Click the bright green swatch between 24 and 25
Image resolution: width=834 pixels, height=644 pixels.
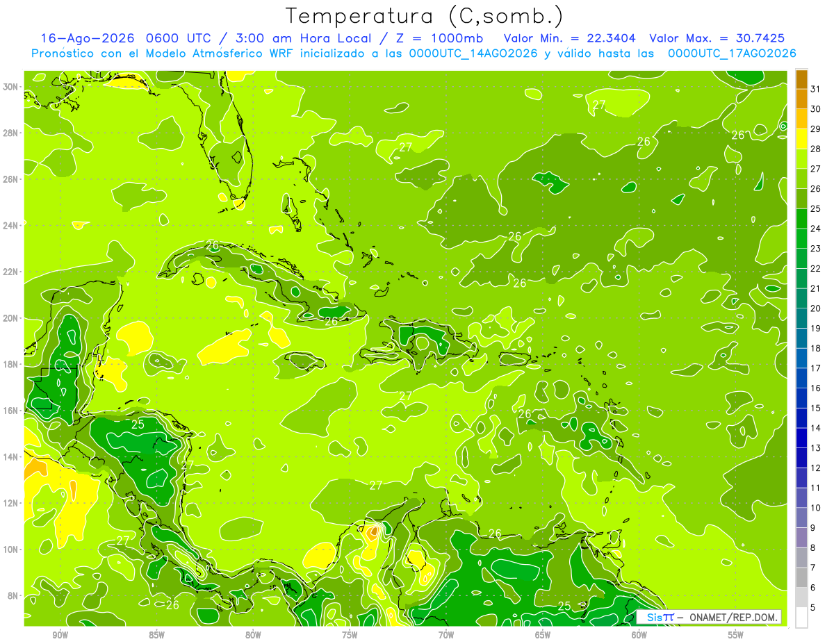[801, 219]
